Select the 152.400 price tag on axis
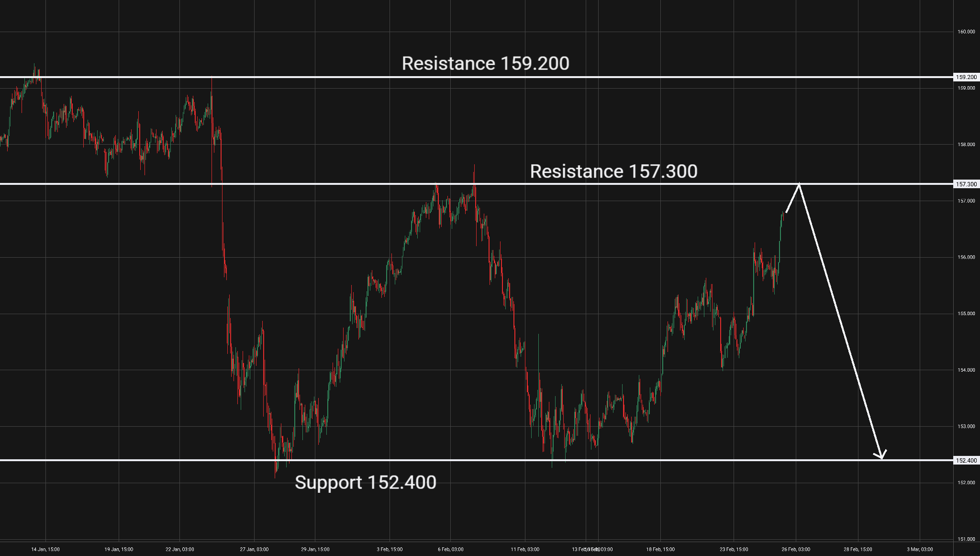This screenshot has width=980, height=556. (966, 461)
